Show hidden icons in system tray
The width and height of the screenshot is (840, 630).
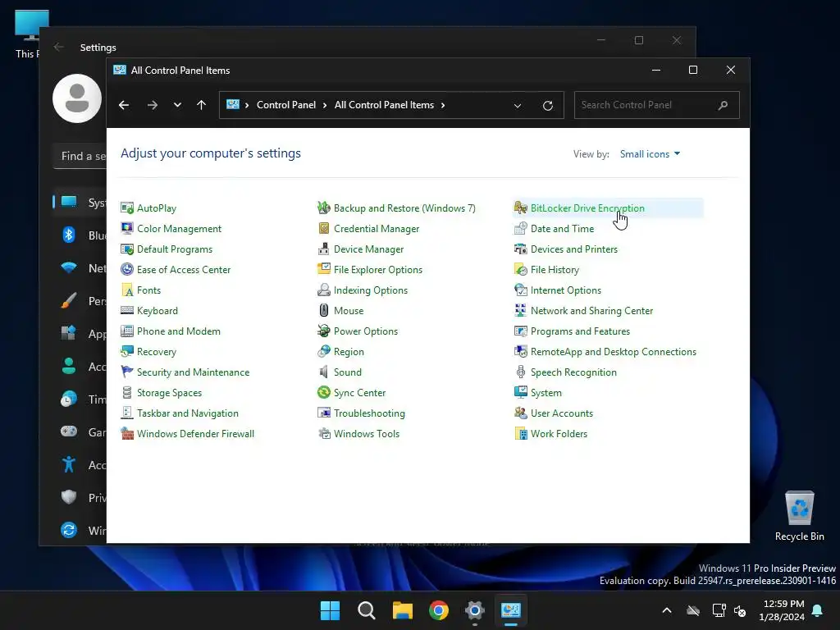667,610
